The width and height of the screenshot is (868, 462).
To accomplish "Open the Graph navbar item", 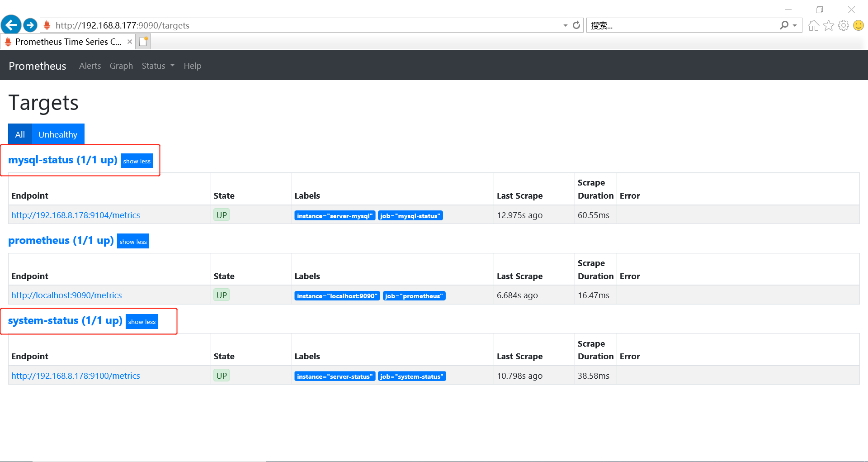I will coord(121,66).
